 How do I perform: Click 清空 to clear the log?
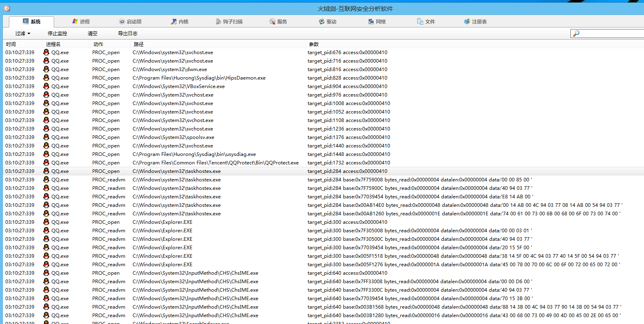click(93, 34)
